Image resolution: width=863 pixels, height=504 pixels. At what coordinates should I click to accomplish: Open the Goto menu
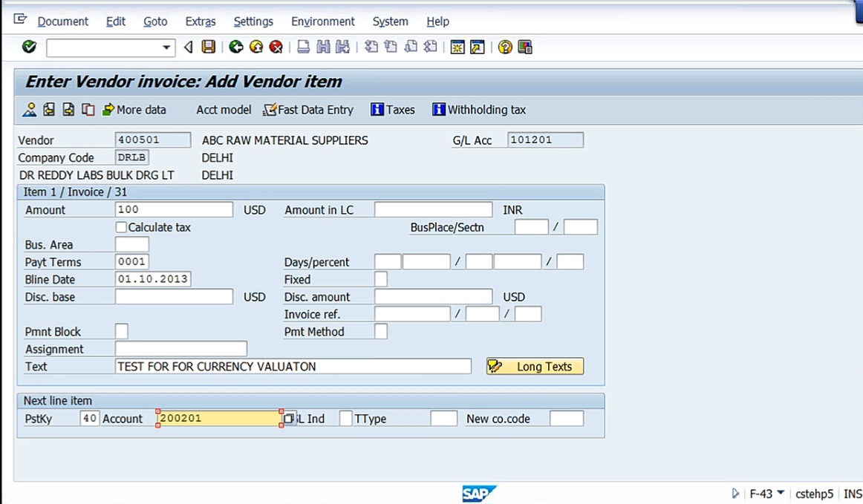pyautogui.click(x=155, y=22)
